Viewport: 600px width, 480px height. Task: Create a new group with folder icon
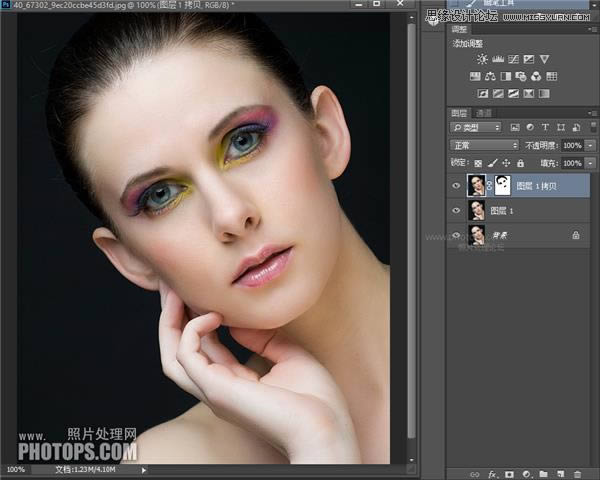pos(543,473)
